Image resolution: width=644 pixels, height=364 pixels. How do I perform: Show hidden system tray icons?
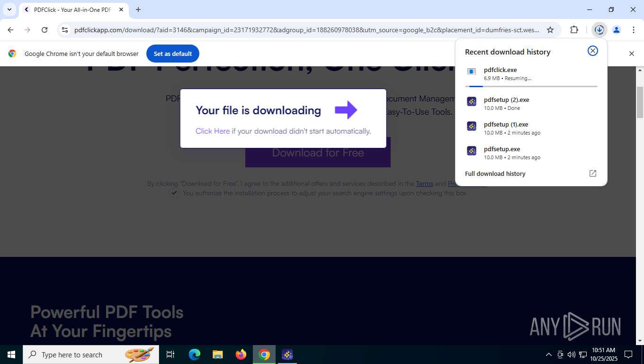click(549, 355)
